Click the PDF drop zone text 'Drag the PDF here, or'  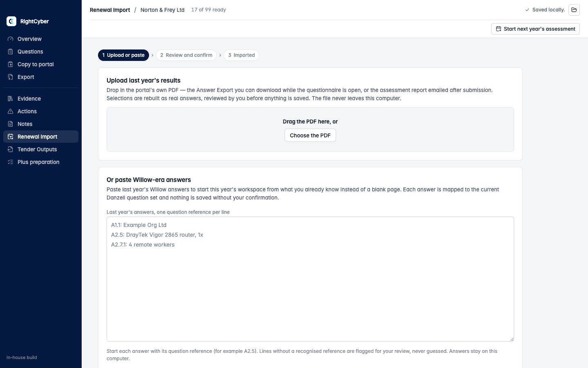pyautogui.click(x=310, y=121)
